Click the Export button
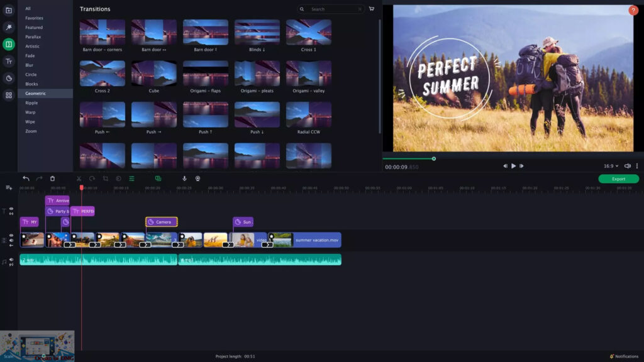 tap(619, 179)
